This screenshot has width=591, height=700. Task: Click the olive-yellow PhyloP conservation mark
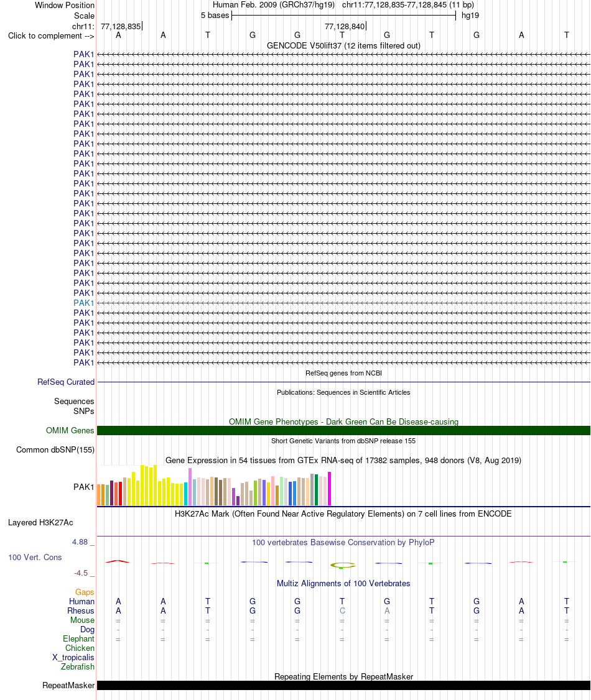point(343,565)
